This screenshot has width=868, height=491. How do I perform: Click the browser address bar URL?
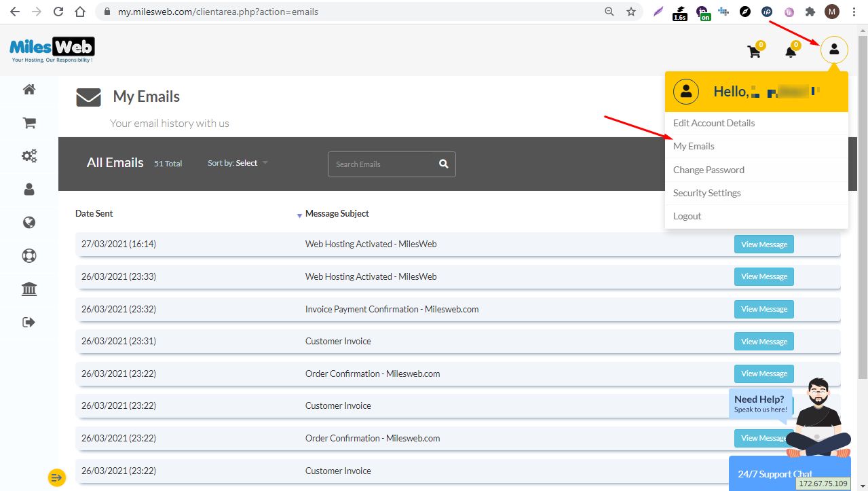[x=218, y=12]
